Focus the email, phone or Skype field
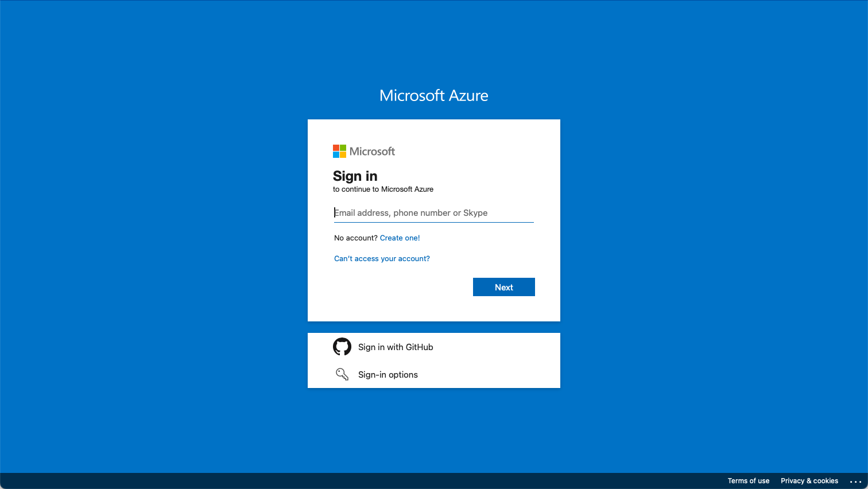The image size is (868, 489). [433, 213]
